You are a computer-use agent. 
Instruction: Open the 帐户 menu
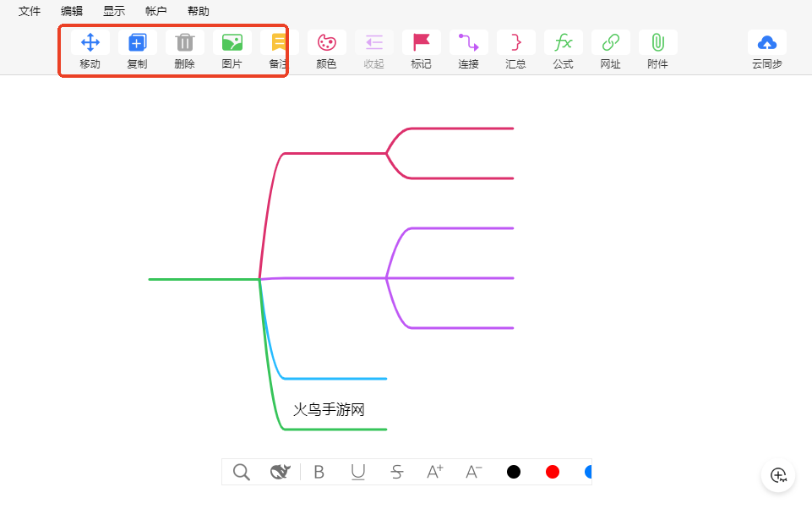(x=155, y=11)
